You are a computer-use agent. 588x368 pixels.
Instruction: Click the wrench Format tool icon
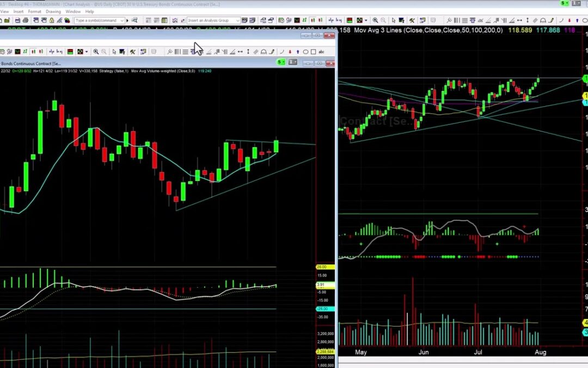tap(132, 52)
